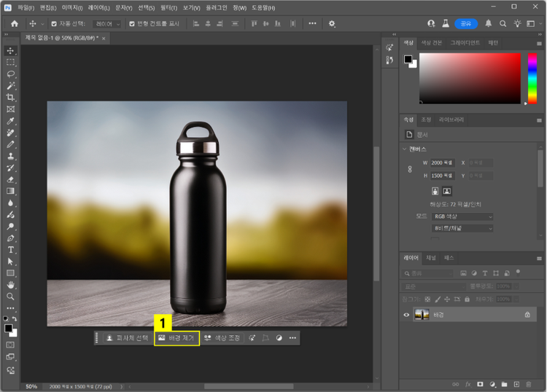Image resolution: width=547 pixels, height=392 pixels.
Task: Open the RGB 색상 mode dropdown
Action: pos(461,216)
